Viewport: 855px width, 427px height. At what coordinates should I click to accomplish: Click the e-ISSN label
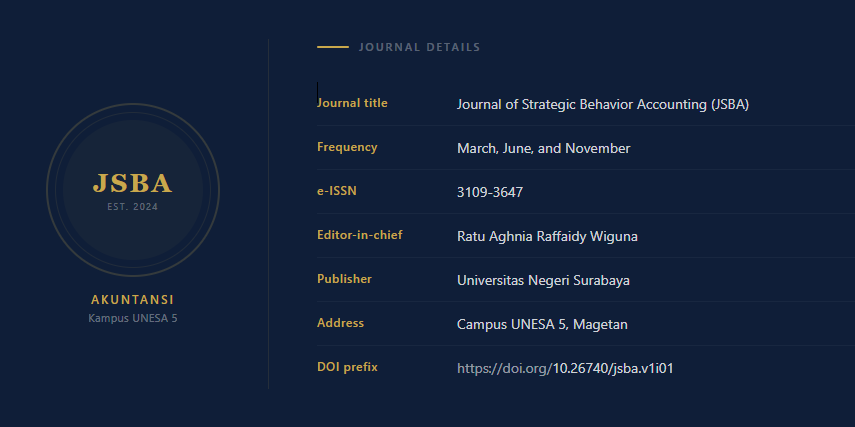tap(337, 191)
